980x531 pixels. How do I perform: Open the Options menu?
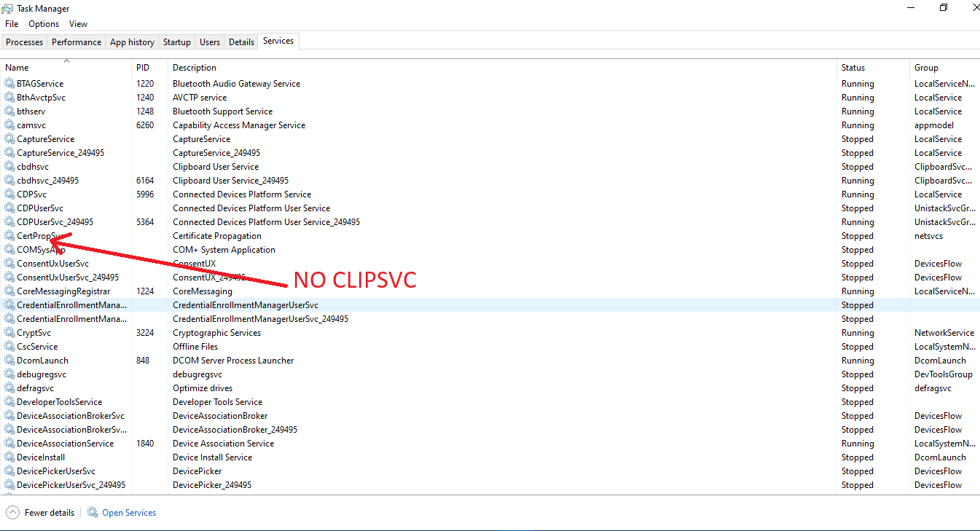tap(44, 24)
